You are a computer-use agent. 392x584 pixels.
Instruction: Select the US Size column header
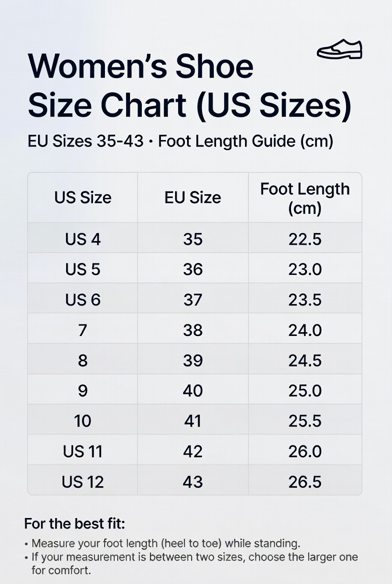click(x=82, y=197)
